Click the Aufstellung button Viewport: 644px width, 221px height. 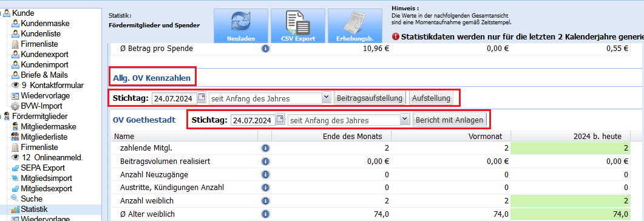431,98
